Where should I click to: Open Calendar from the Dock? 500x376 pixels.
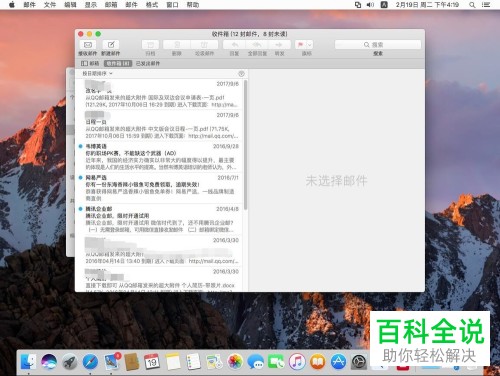click(x=152, y=362)
